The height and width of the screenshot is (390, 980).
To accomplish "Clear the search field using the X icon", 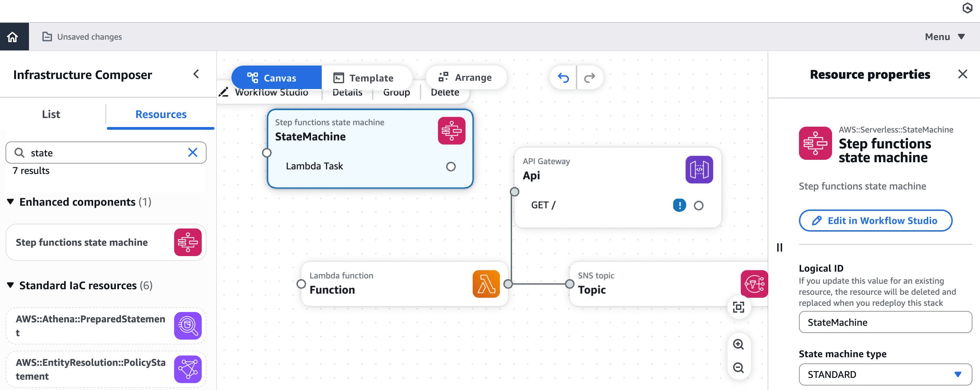I will tap(193, 152).
